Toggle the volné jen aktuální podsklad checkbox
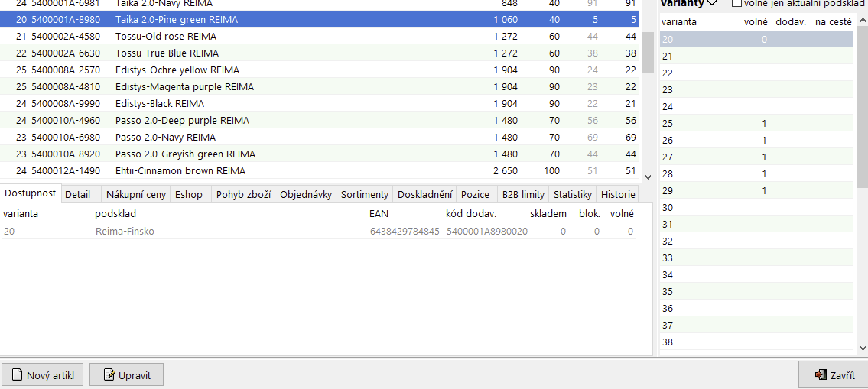Screen dimensions: 868x389 [736, 3]
